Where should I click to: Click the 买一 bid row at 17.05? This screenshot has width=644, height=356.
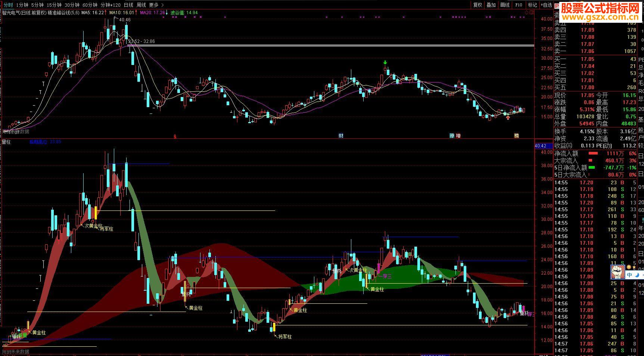pos(595,59)
